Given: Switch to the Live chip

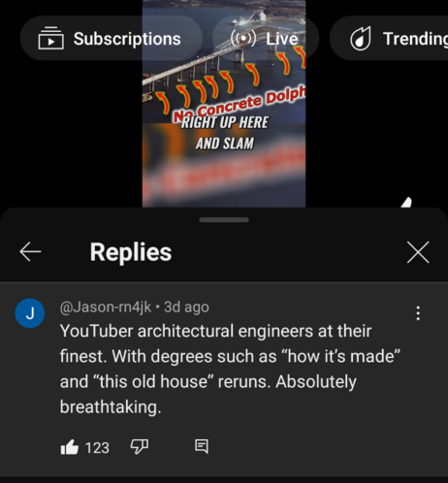Looking at the screenshot, I should 266,38.
